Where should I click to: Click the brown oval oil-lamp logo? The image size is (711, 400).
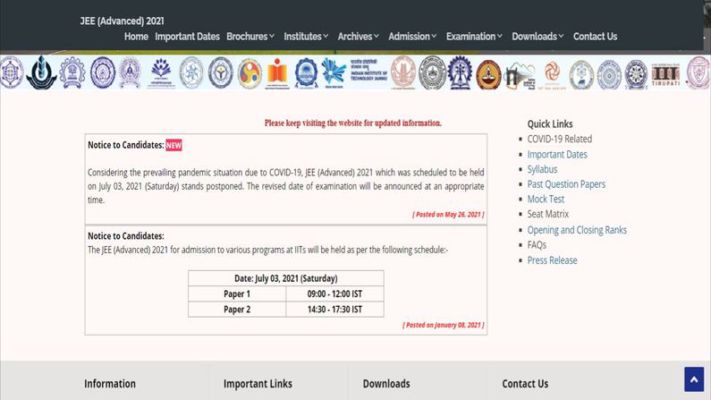pyautogui.click(x=489, y=74)
